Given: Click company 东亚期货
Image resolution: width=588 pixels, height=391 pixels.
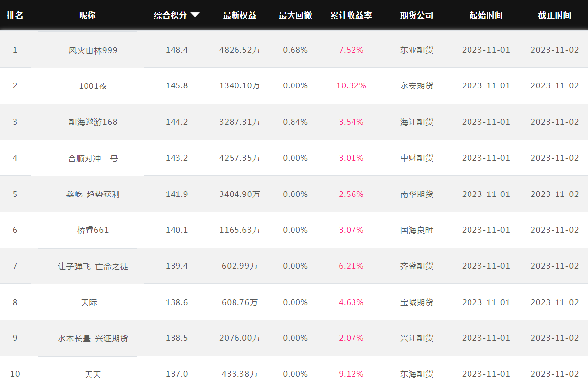Looking at the screenshot, I should [416, 50].
